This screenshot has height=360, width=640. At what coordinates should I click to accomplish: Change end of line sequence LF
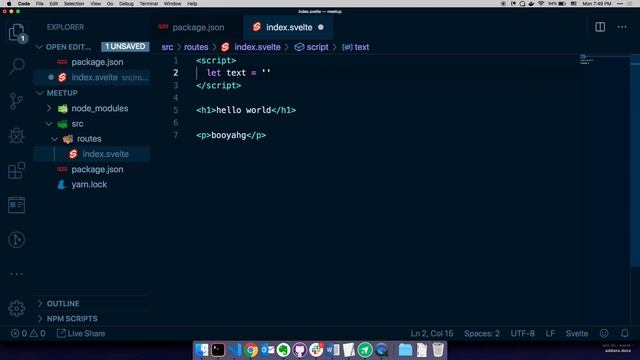(x=550, y=333)
